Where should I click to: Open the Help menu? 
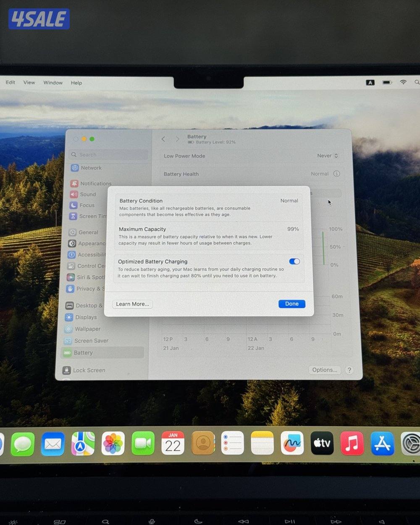[76, 83]
